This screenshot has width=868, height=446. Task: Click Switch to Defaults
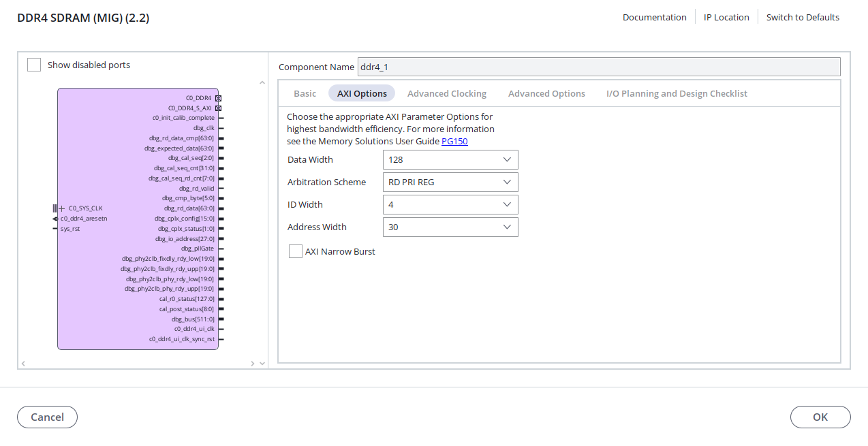[803, 17]
